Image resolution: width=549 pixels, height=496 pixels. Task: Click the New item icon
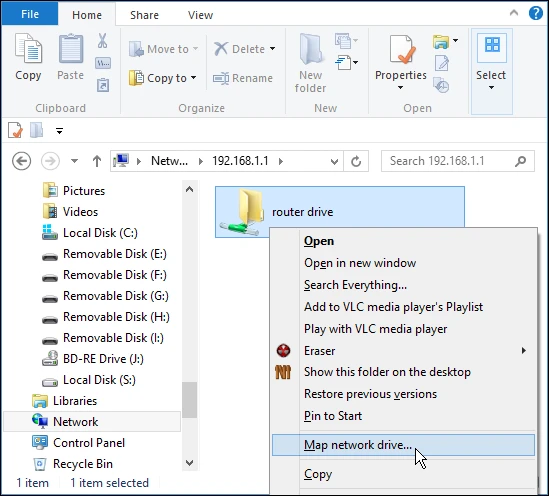click(344, 41)
